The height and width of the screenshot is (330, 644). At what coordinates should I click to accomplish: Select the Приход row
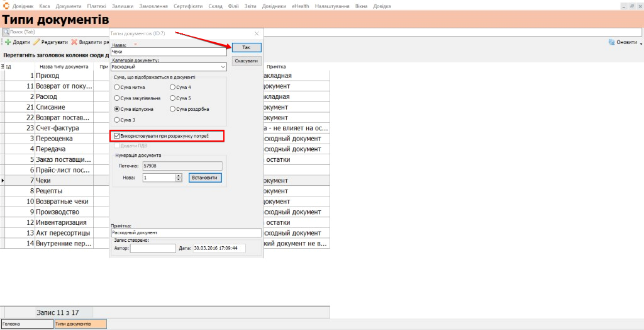165,76
